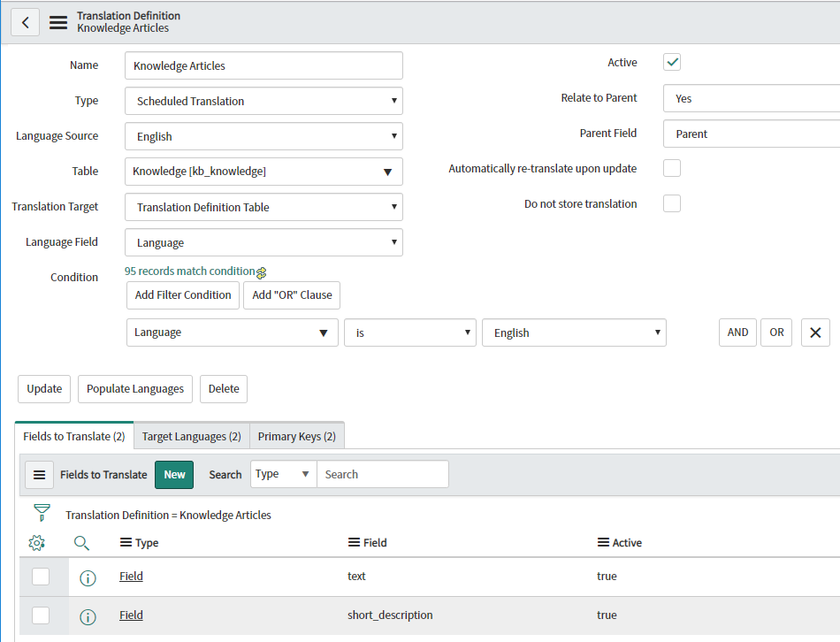840x642 pixels.
Task: Open list personalization gear icon
Action: click(x=37, y=543)
